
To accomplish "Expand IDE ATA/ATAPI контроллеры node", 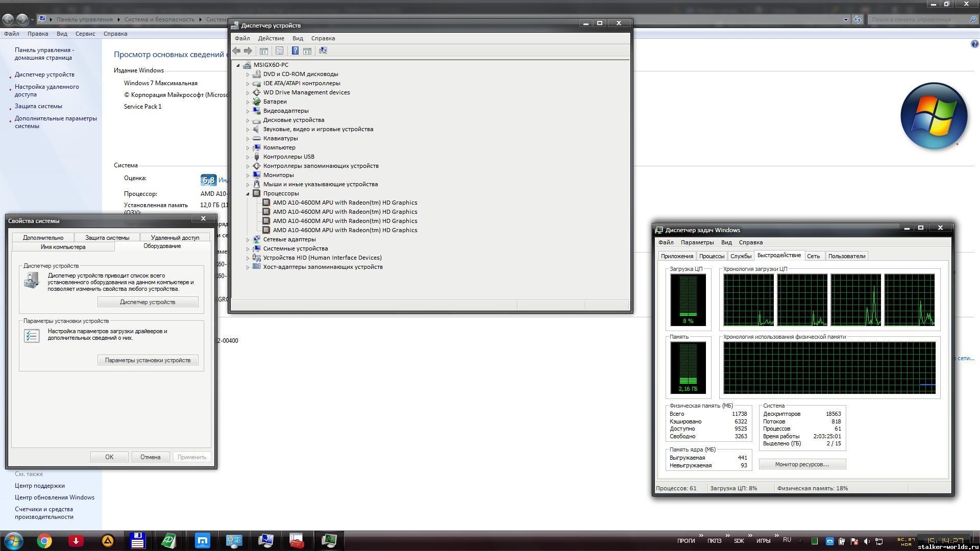I will click(x=248, y=84).
